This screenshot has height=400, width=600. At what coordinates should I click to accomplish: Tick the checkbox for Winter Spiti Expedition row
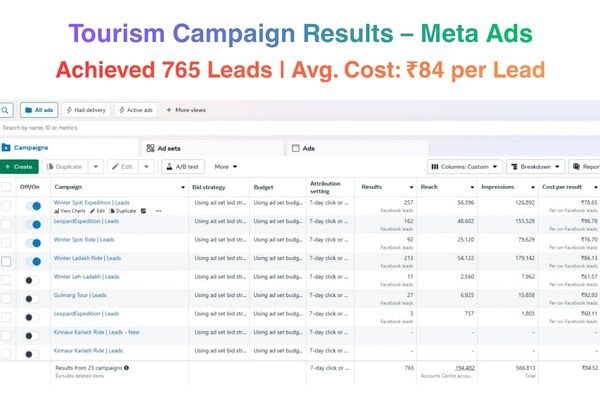coord(6,206)
